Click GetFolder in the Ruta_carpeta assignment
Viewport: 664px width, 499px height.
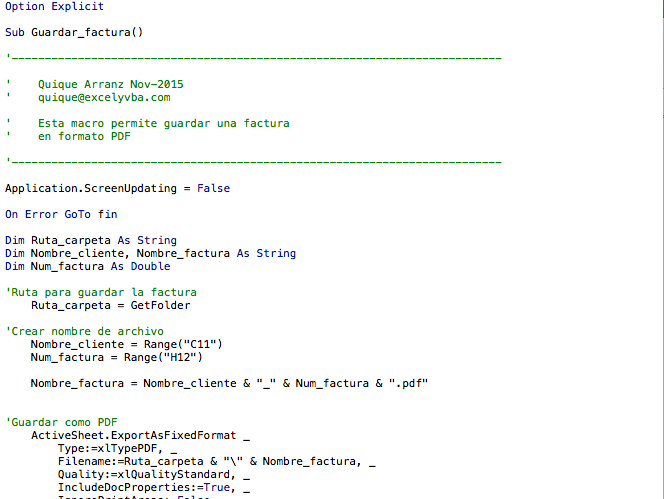tap(160, 305)
